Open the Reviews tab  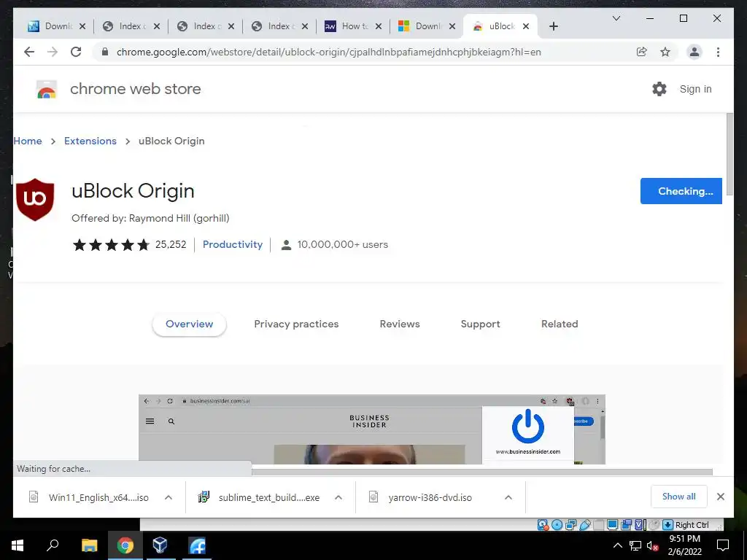tap(400, 324)
